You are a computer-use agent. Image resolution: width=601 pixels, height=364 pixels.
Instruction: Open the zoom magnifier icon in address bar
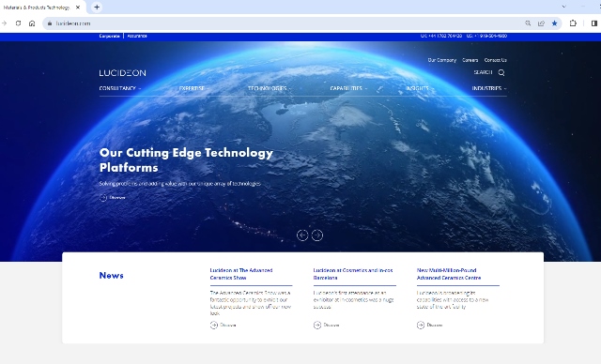[528, 23]
